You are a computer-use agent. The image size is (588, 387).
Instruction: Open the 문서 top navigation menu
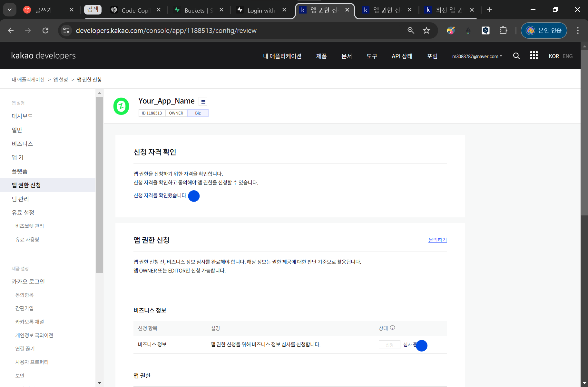pyautogui.click(x=347, y=56)
